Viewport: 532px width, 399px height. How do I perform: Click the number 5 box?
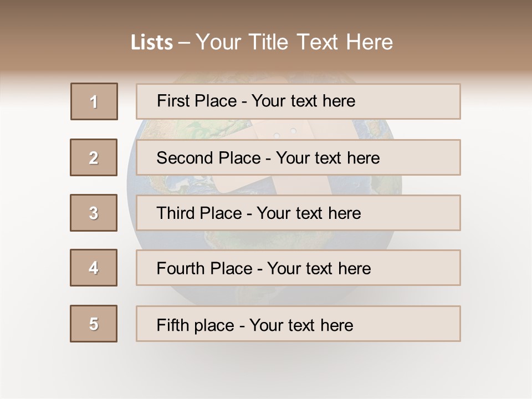pos(94,324)
